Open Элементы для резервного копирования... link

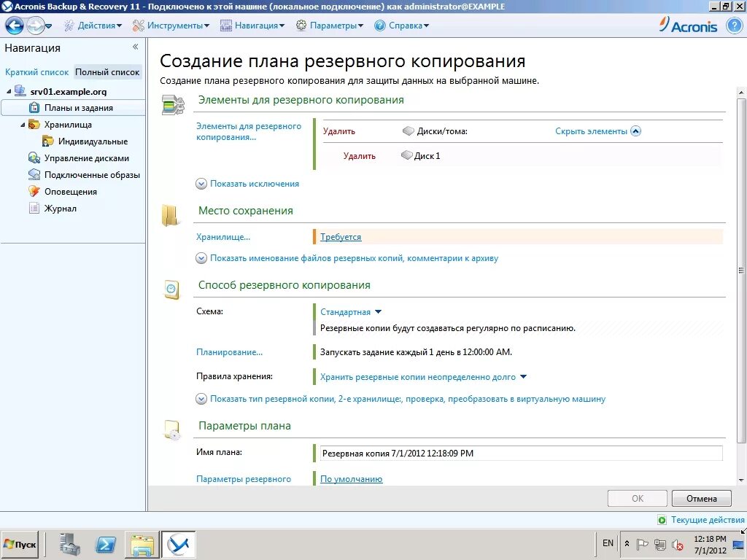(249, 131)
